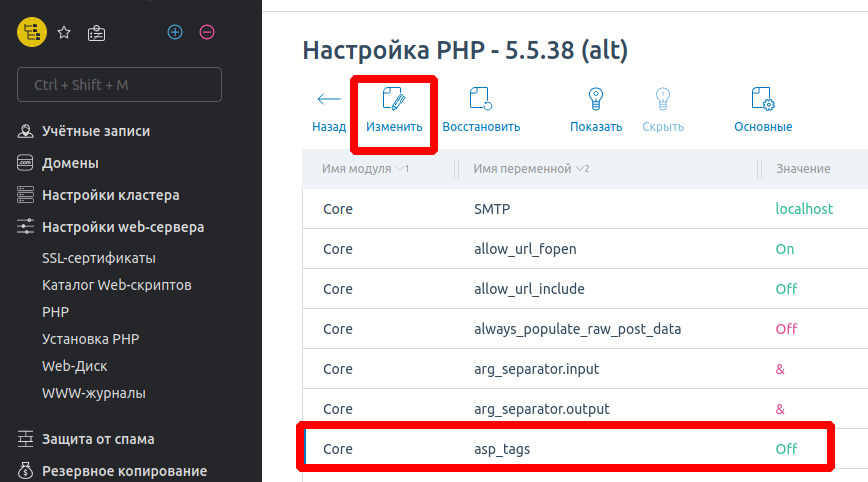Image resolution: width=868 pixels, height=482 pixels.
Task: Open Домены section
Action: point(70,163)
